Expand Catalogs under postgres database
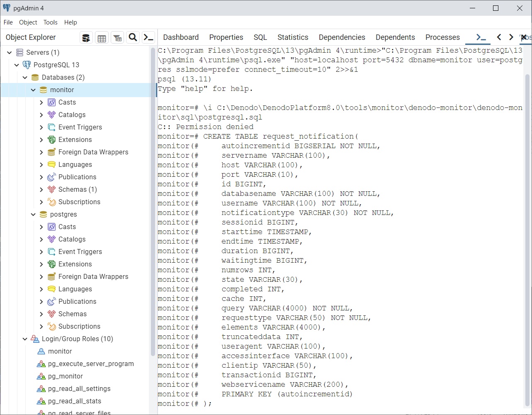Screen dimensions: 532x415 point(41,239)
